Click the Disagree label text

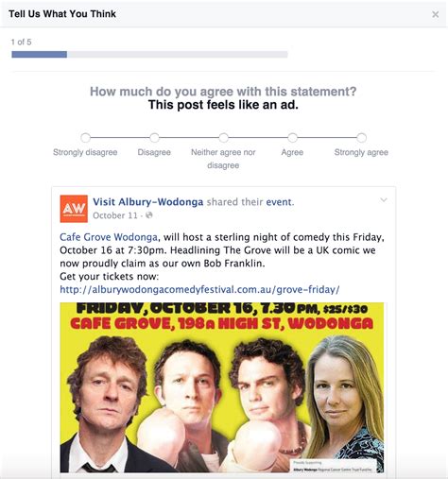tap(154, 152)
